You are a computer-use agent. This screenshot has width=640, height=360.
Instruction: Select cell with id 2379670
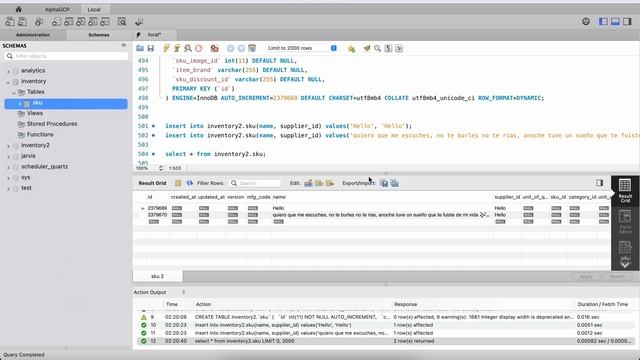pyautogui.click(x=157, y=215)
